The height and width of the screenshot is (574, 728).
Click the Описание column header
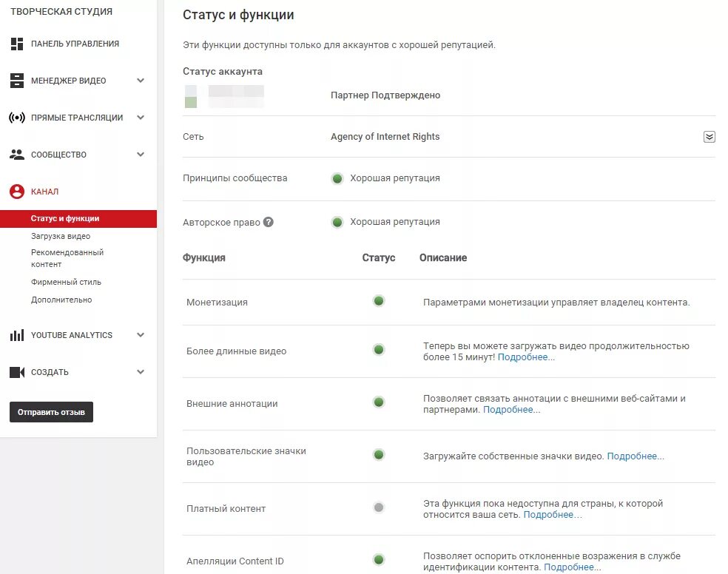(443, 258)
